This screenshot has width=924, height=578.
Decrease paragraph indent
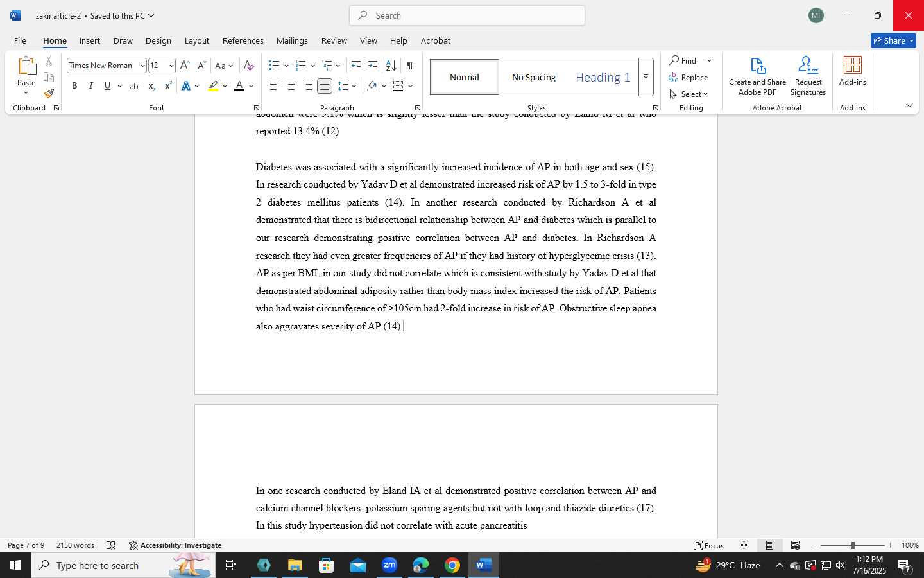click(x=356, y=66)
